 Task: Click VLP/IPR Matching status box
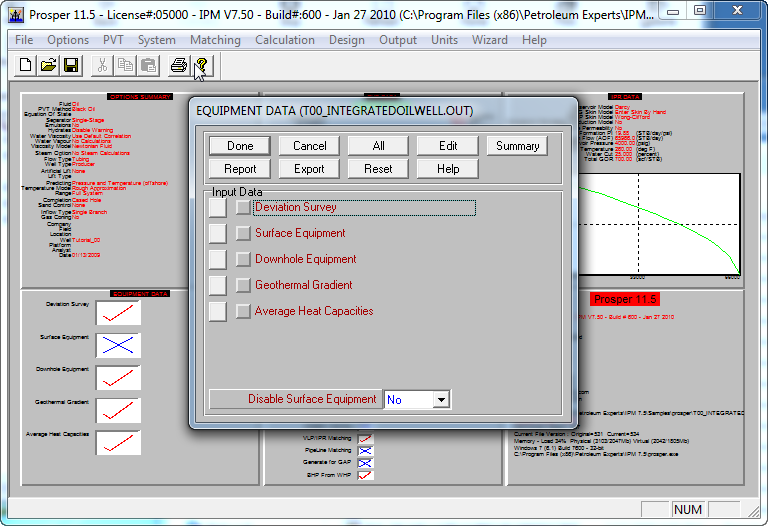pos(365,439)
